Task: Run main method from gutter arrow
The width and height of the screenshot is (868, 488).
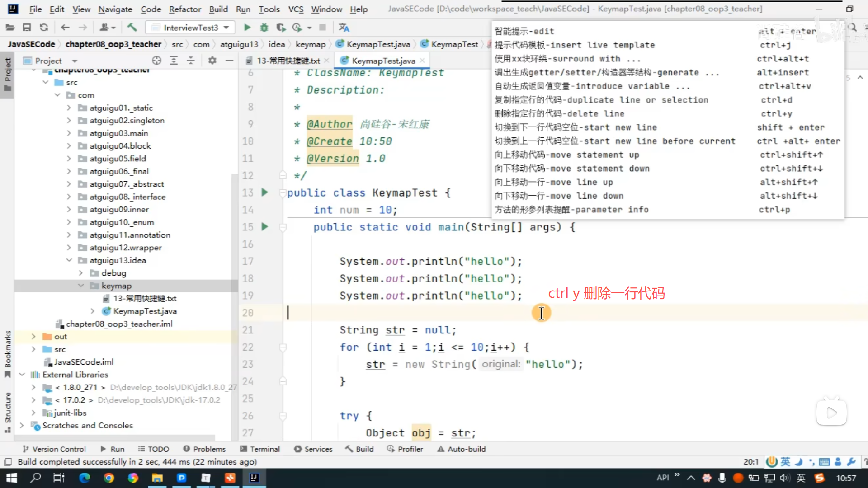Action: [265, 227]
